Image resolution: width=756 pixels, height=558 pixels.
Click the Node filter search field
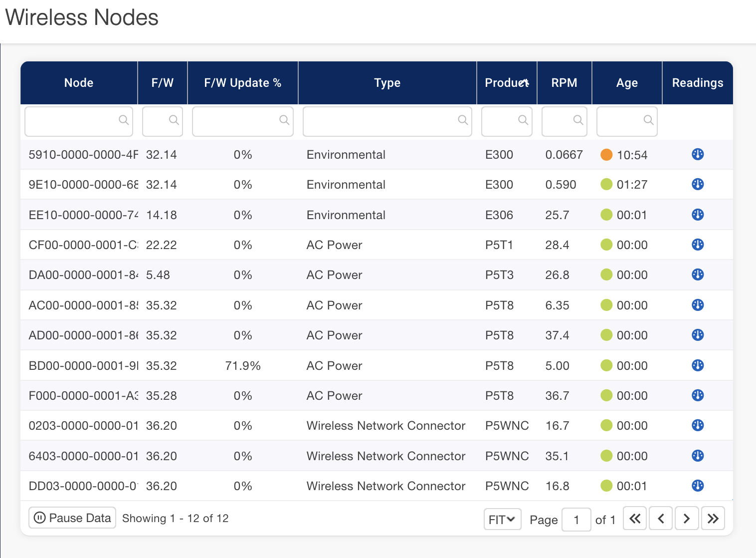coord(72,121)
